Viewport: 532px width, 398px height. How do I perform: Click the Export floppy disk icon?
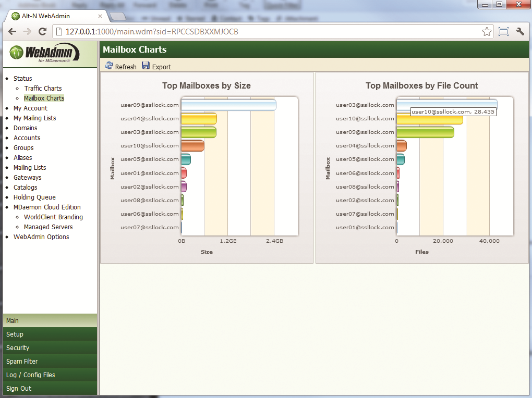point(146,66)
